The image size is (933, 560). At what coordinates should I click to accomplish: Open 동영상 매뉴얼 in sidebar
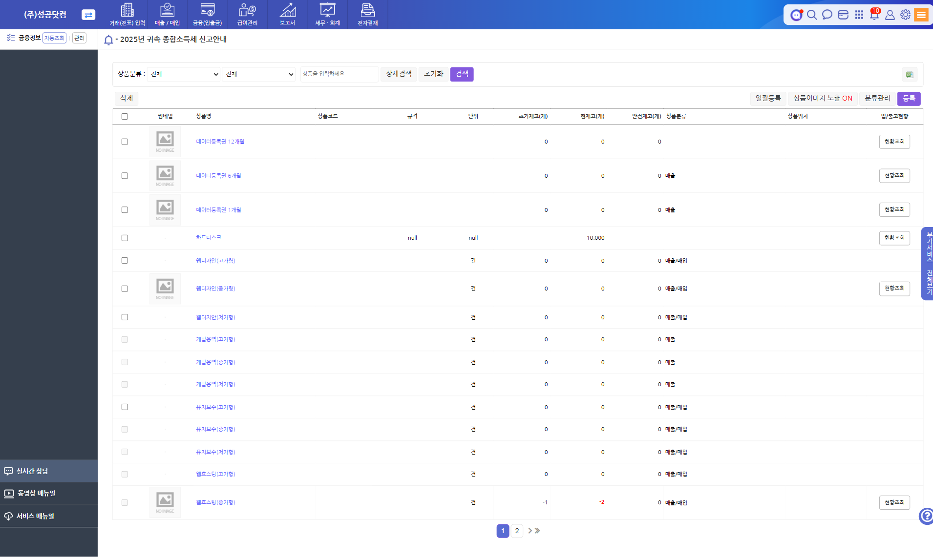[x=49, y=493]
